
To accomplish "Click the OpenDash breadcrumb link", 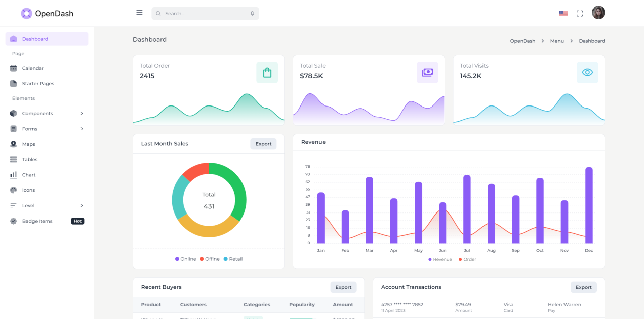I will (x=522, y=41).
